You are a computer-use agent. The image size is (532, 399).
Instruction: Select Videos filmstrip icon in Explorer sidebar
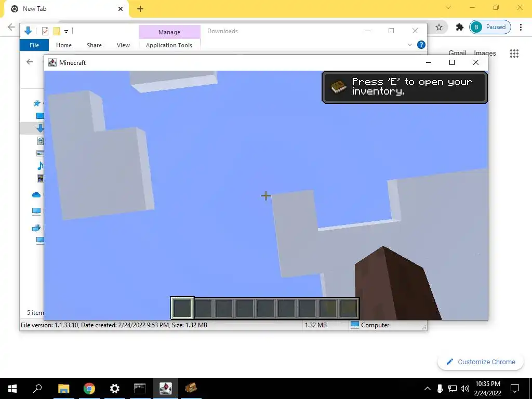click(40, 178)
